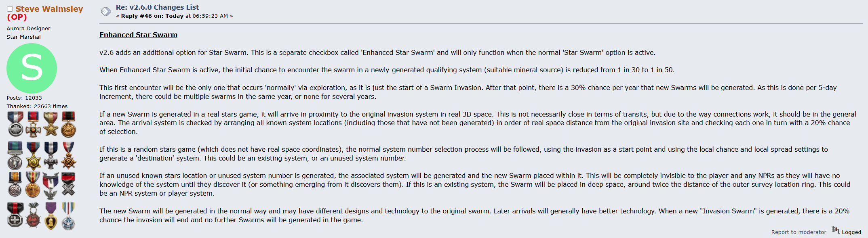Click the gold star medal in top row
The height and width of the screenshot is (238, 868).
coord(51,124)
